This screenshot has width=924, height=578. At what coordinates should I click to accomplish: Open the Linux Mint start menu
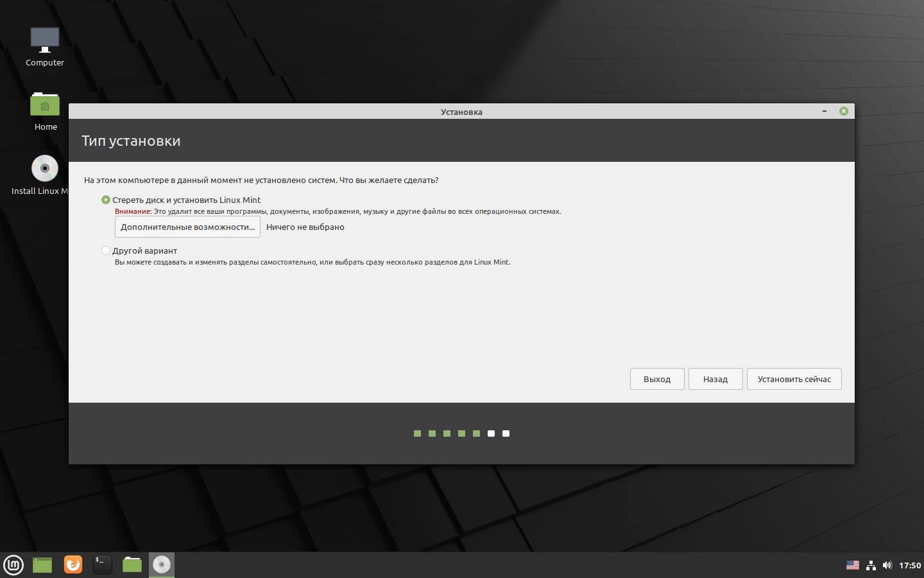point(13,565)
